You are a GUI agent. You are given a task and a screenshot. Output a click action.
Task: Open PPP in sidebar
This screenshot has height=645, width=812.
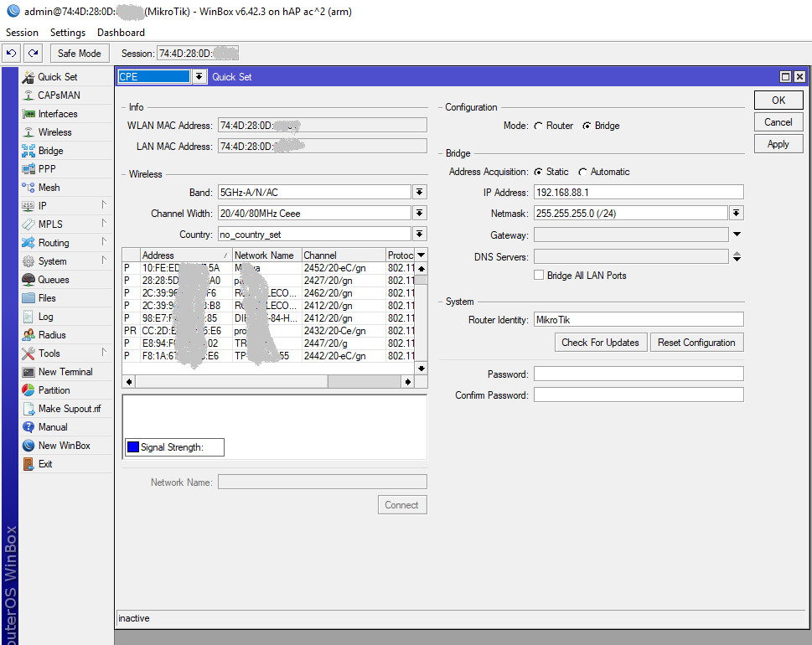[47, 168]
